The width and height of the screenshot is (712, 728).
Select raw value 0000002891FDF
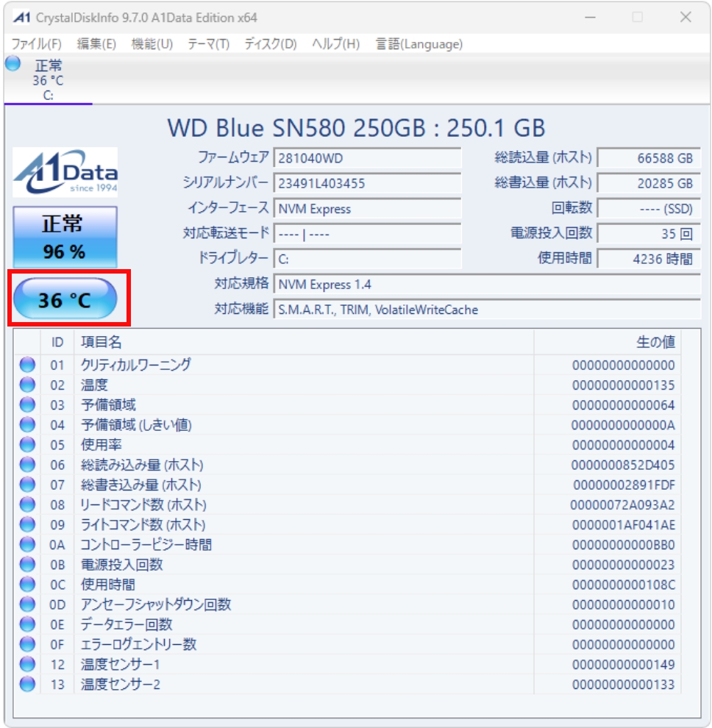pos(624,485)
